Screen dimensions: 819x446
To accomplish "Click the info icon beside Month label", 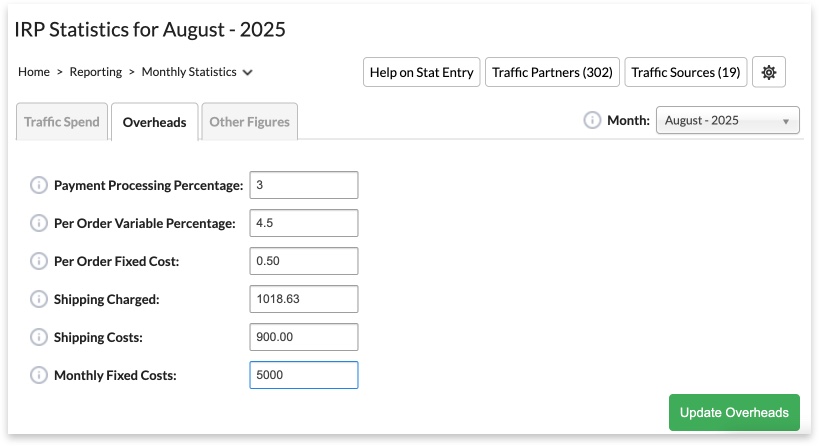I will point(592,120).
